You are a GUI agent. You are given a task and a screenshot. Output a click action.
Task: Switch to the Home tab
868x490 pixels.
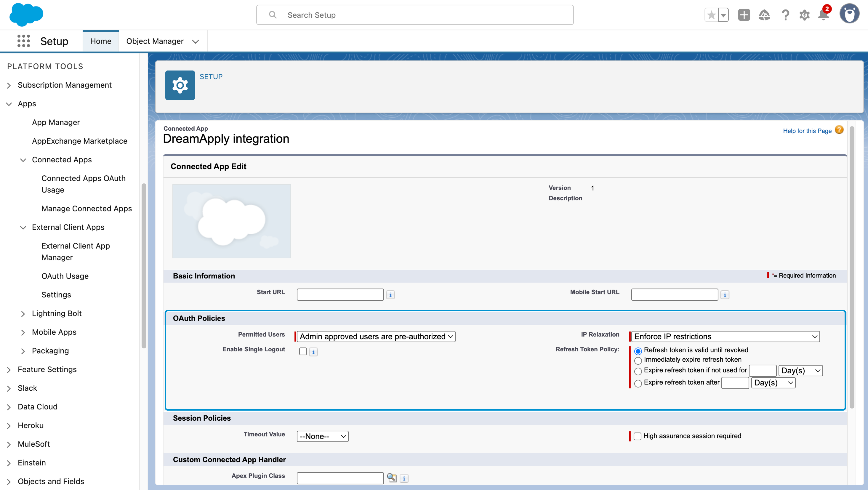click(101, 41)
